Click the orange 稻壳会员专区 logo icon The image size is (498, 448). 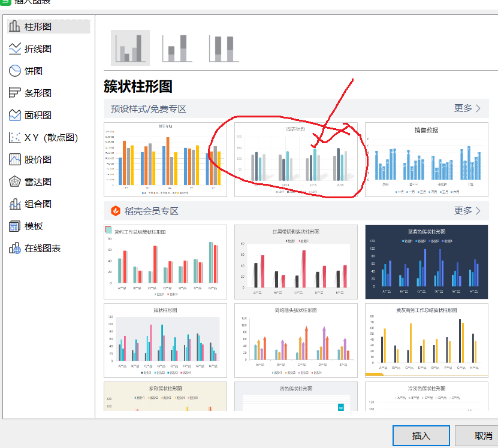[116, 211]
